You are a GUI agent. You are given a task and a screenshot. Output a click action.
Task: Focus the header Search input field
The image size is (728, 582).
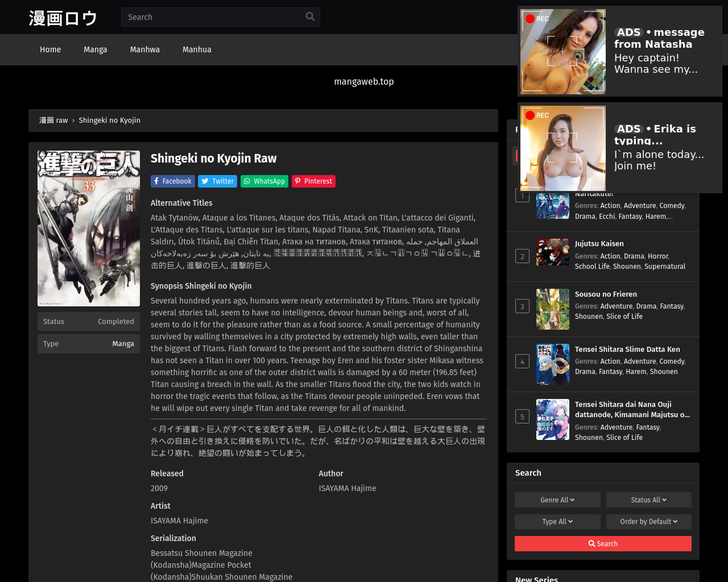[213, 17]
